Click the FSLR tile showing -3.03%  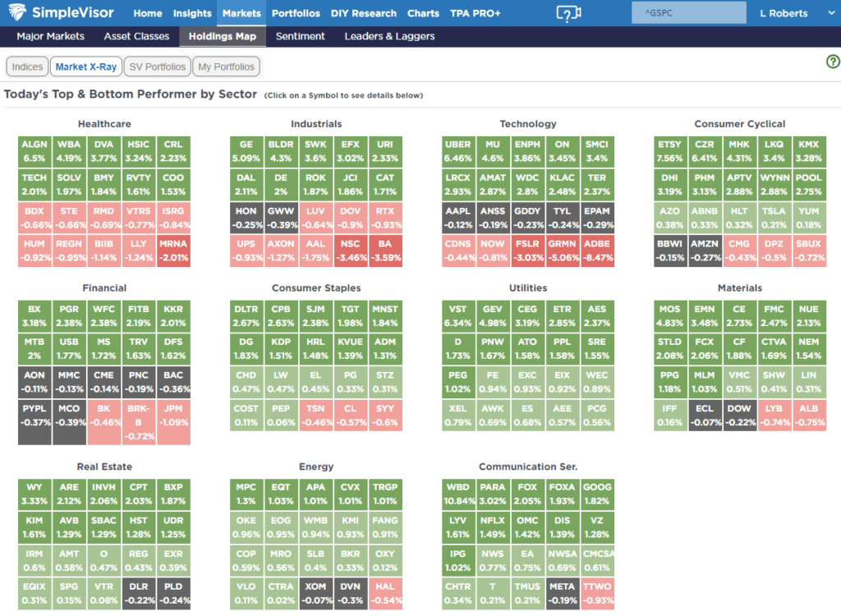click(528, 251)
